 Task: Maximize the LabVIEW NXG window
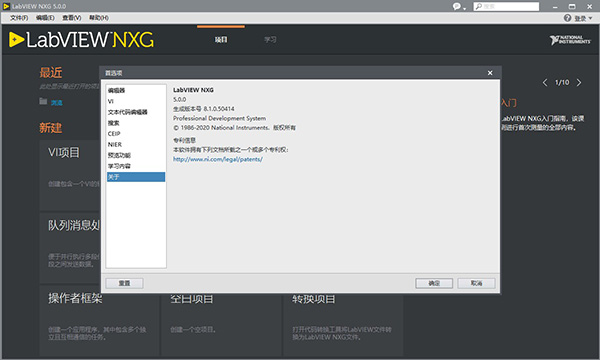[572, 7]
